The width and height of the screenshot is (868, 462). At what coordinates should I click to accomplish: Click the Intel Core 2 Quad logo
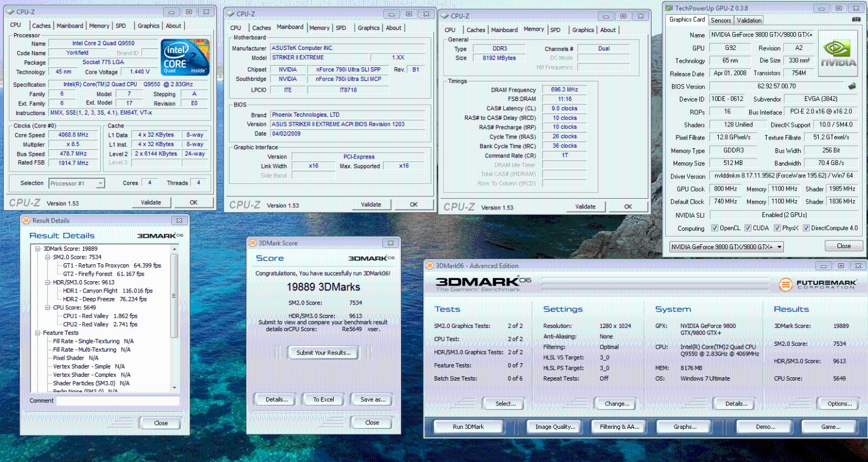click(x=185, y=57)
